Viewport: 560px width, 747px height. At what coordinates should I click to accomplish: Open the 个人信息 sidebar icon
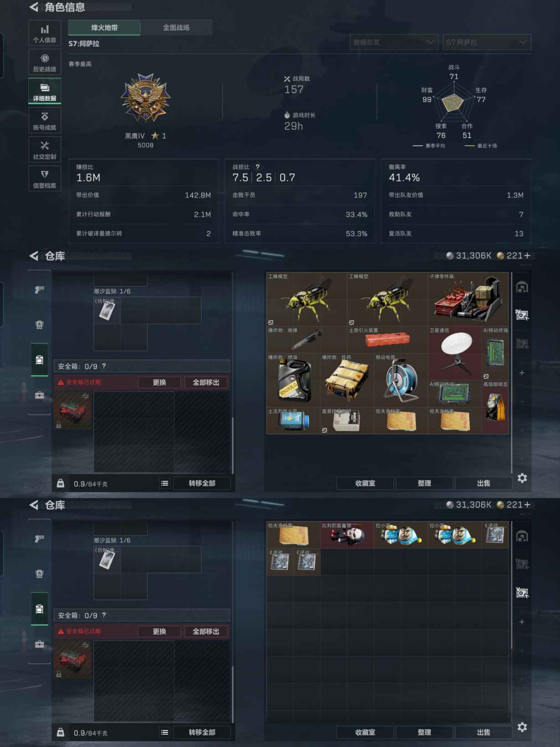45,33
